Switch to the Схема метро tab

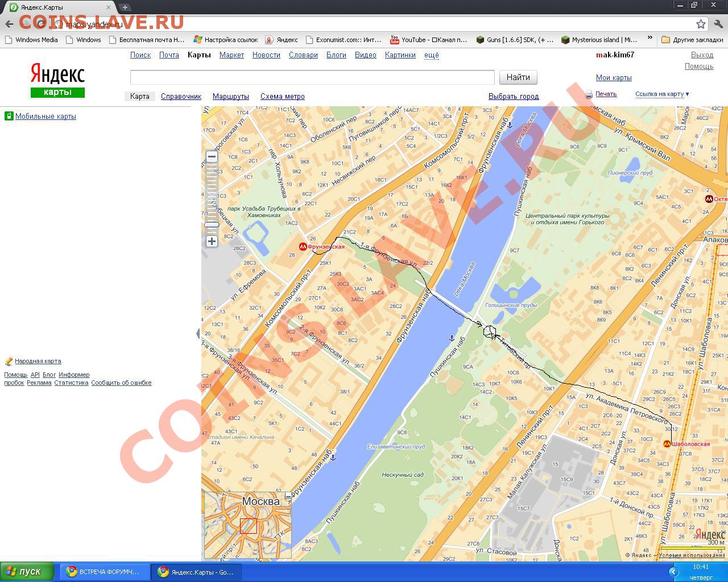pyautogui.click(x=283, y=97)
